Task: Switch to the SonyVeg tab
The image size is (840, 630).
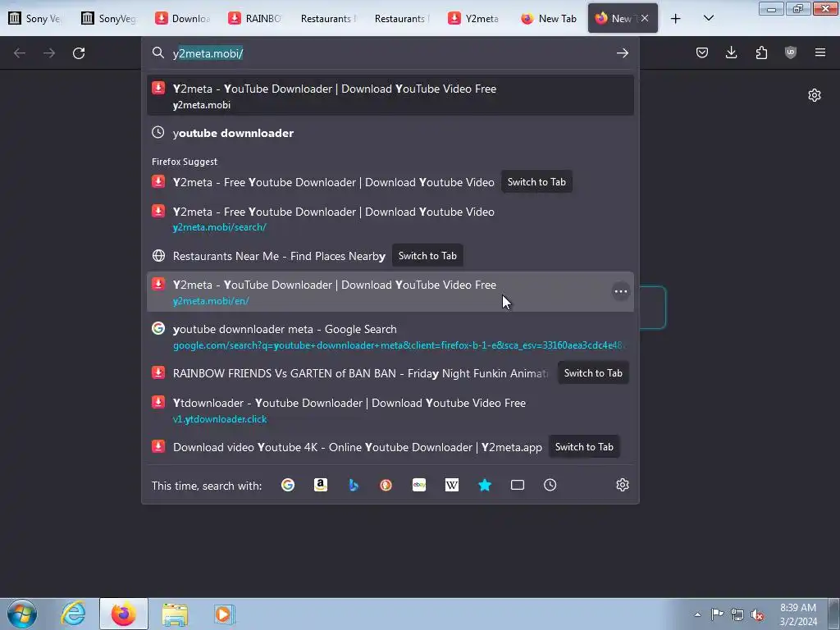Action: (x=109, y=18)
